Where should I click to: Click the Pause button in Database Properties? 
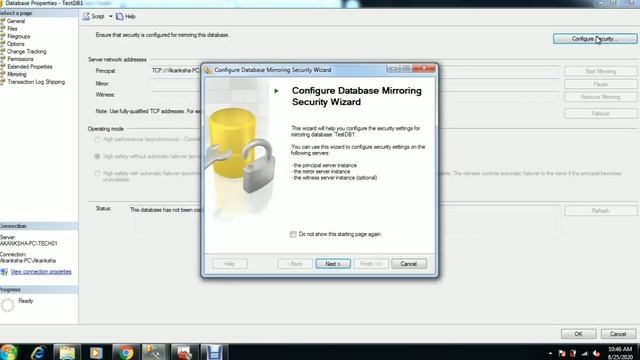pyautogui.click(x=600, y=84)
